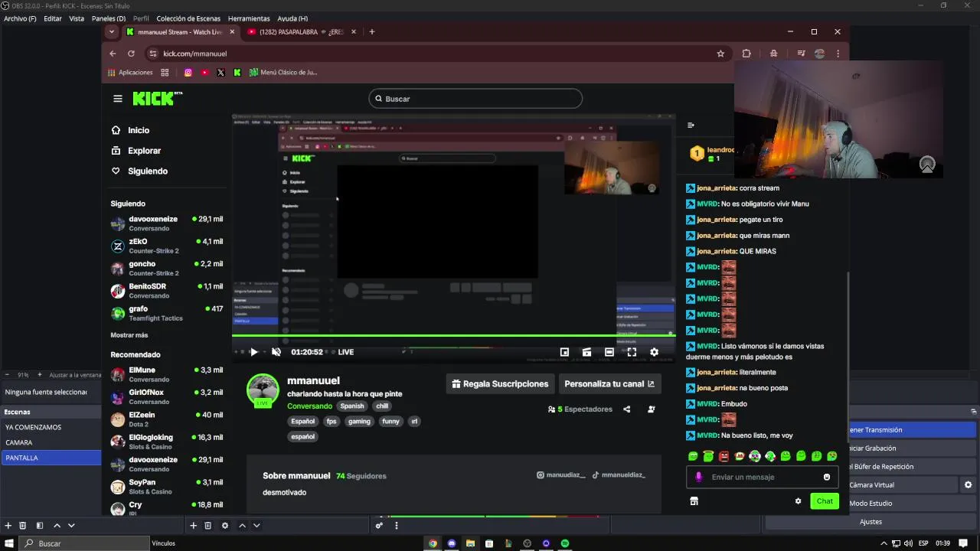Screen dimensions: 980x551
Task: Open grafo channel in followed list
Action: point(167,313)
